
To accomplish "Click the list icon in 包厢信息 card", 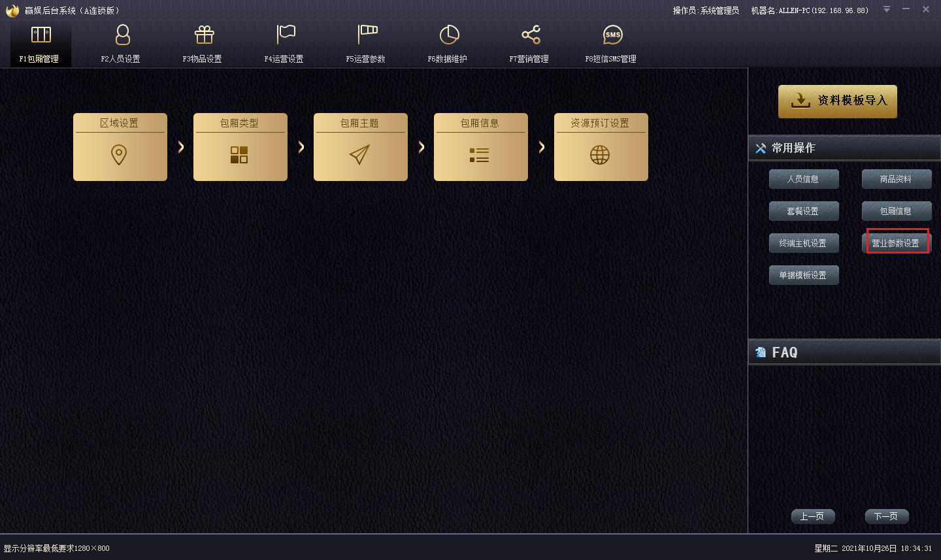I will pyautogui.click(x=479, y=155).
